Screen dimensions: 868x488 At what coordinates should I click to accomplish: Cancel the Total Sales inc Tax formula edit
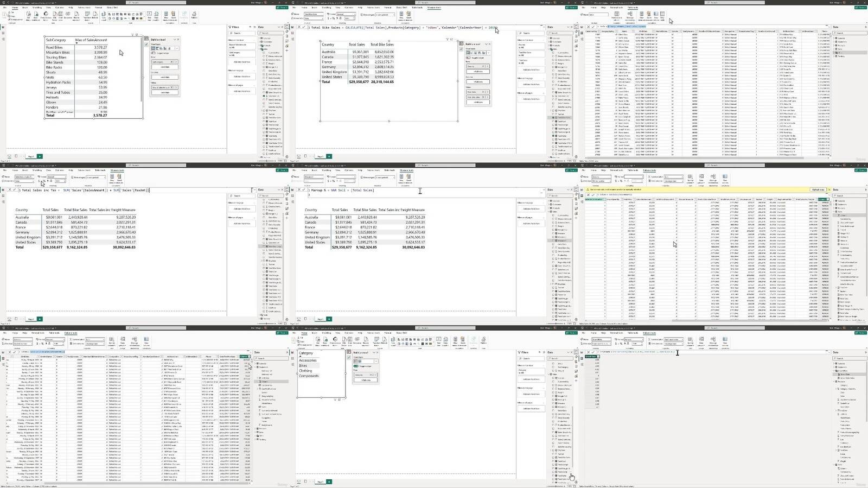click(x=10, y=189)
